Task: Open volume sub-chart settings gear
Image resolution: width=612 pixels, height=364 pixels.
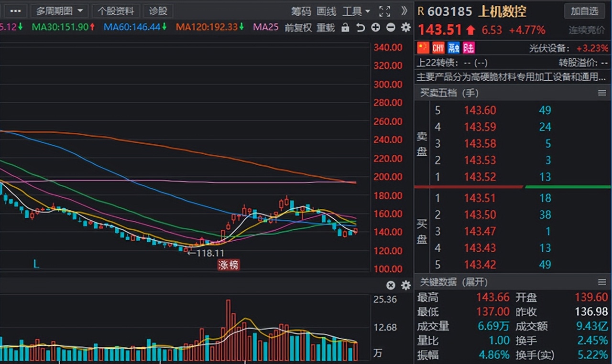Action: 406,285
